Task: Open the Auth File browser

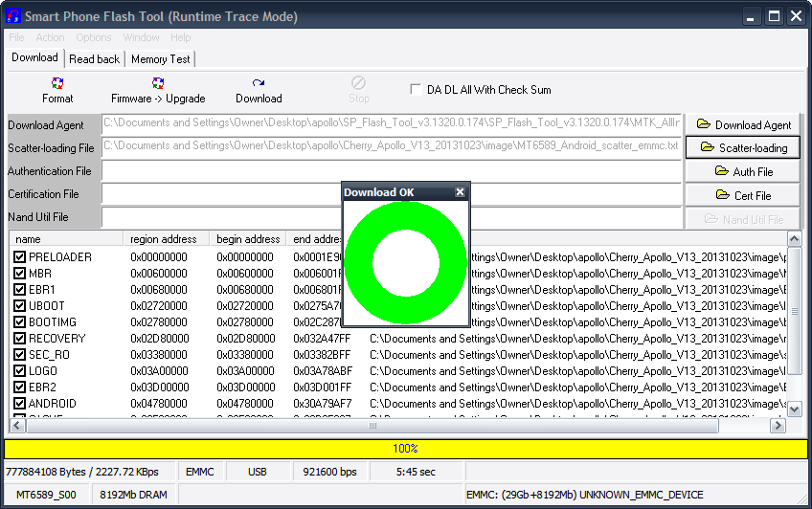Action: click(x=743, y=172)
